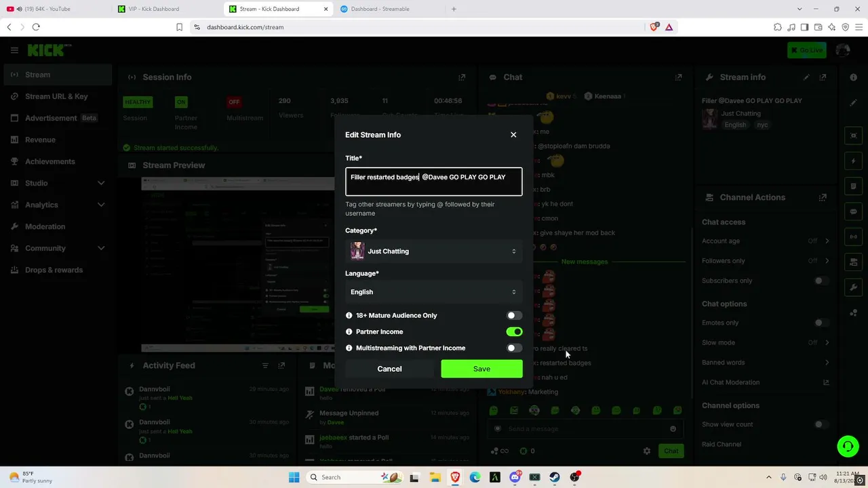The width and height of the screenshot is (868, 488).
Task: Reload the page in the browser
Action: 36,27
